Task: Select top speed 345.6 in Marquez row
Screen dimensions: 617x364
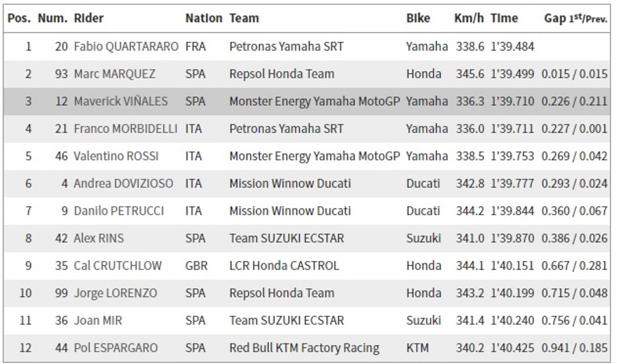Action: (470, 74)
